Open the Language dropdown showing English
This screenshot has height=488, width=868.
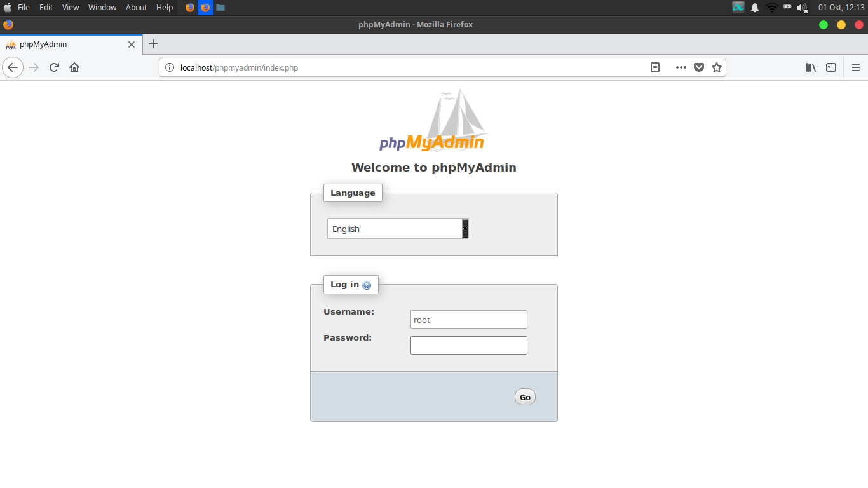coord(398,229)
